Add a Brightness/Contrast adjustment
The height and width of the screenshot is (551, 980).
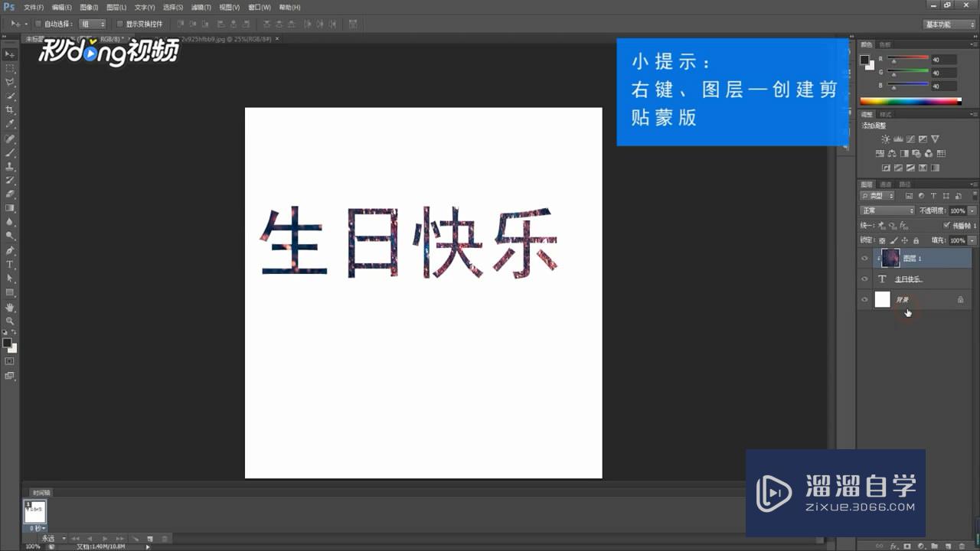(886, 139)
